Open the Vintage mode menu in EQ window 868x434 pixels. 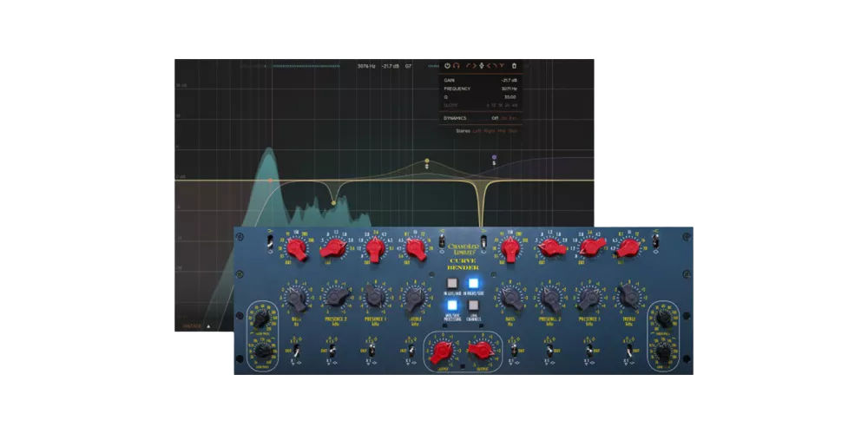[x=196, y=326]
